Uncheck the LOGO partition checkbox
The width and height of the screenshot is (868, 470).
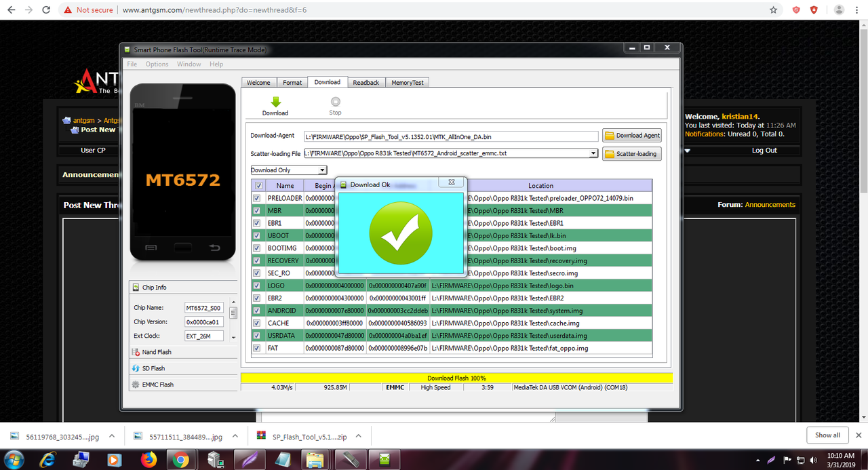tap(256, 286)
